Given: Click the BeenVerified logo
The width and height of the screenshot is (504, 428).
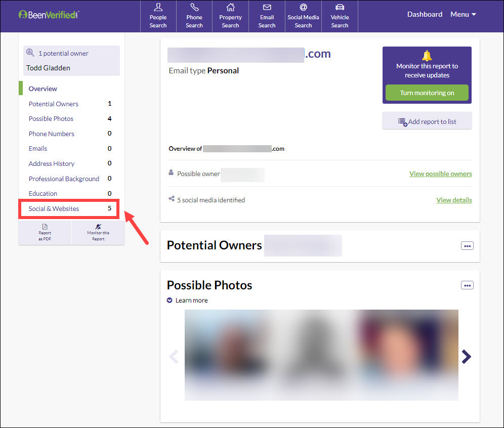Looking at the screenshot, I should tap(49, 15).
